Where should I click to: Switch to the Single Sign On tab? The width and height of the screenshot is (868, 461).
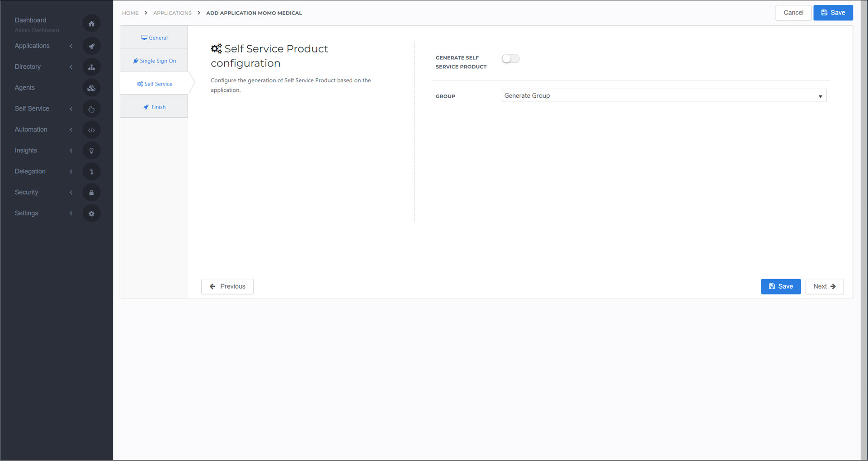(154, 61)
